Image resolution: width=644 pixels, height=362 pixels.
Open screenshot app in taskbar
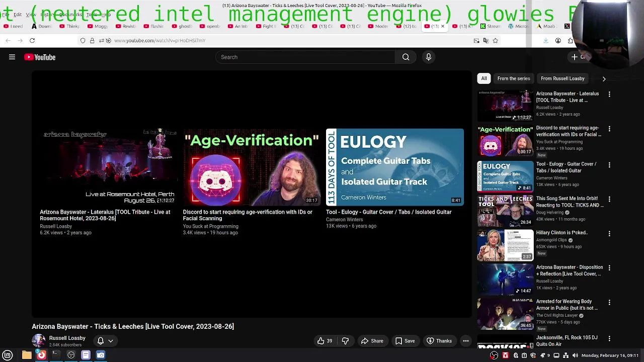101,355
